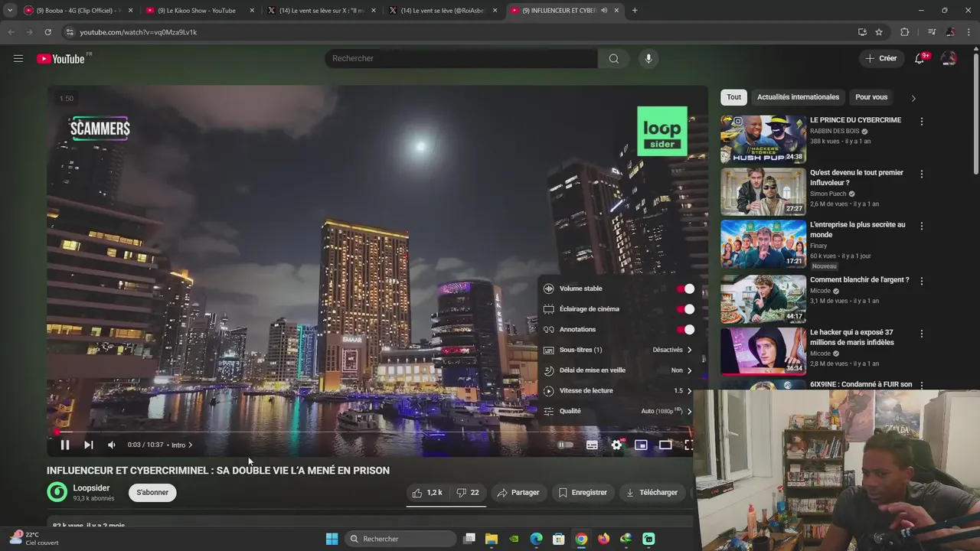Open YouTube notifications bell

pos(920,59)
